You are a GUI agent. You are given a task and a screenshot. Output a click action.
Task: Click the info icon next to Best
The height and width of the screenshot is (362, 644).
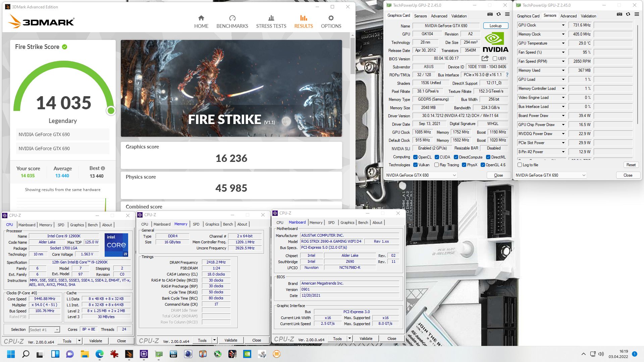[x=103, y=168]
